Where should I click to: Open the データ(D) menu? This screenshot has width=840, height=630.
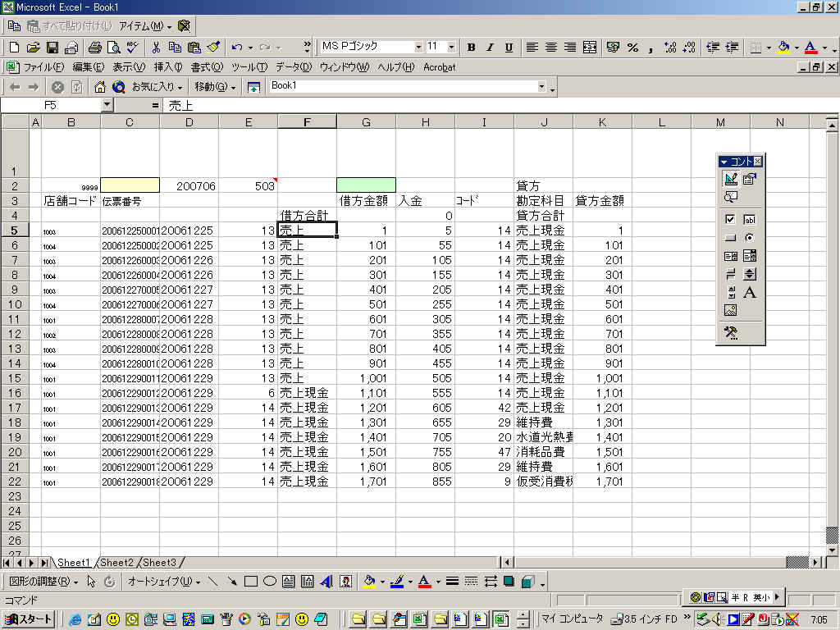point(293,67)
